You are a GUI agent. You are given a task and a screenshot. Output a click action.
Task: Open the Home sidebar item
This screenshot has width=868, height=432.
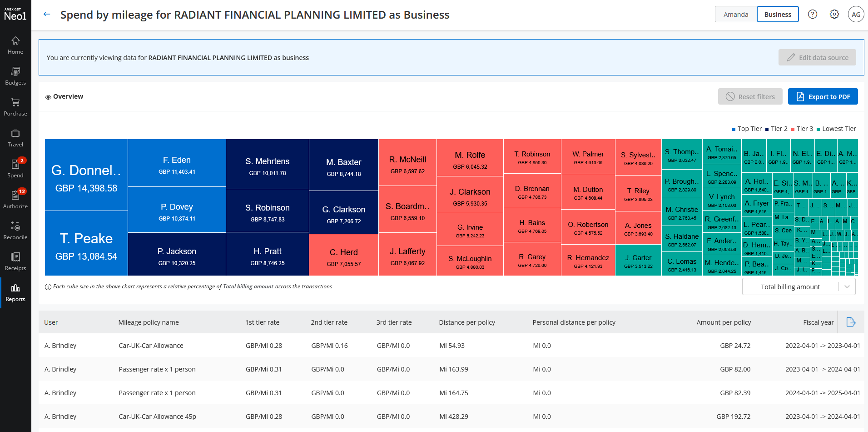coord(15,45)
